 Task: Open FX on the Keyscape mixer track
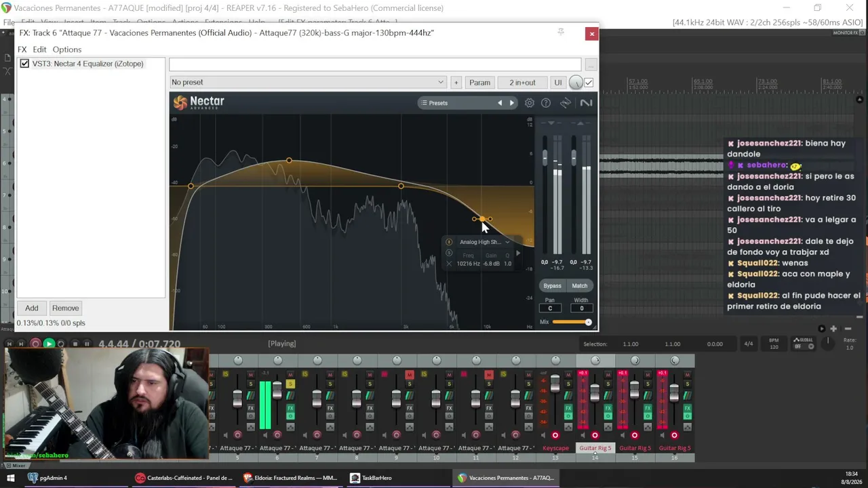568,409
